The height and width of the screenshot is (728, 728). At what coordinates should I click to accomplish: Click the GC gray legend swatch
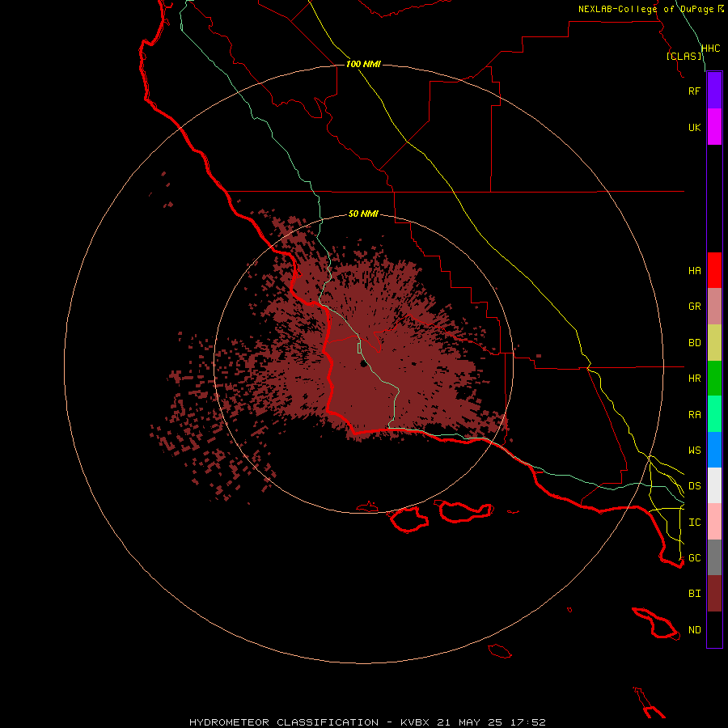pyautogui.click(x=714, y=557)
